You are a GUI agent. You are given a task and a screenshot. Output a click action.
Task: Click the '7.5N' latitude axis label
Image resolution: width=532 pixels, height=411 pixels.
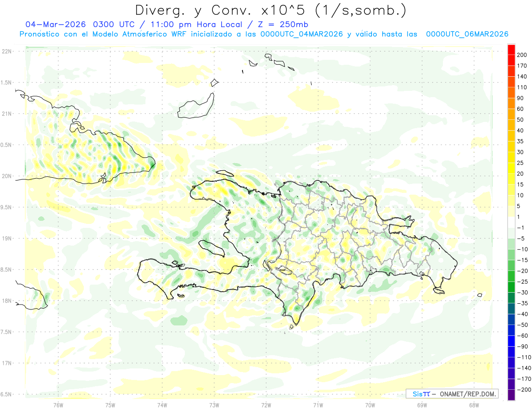coord(7,332)
